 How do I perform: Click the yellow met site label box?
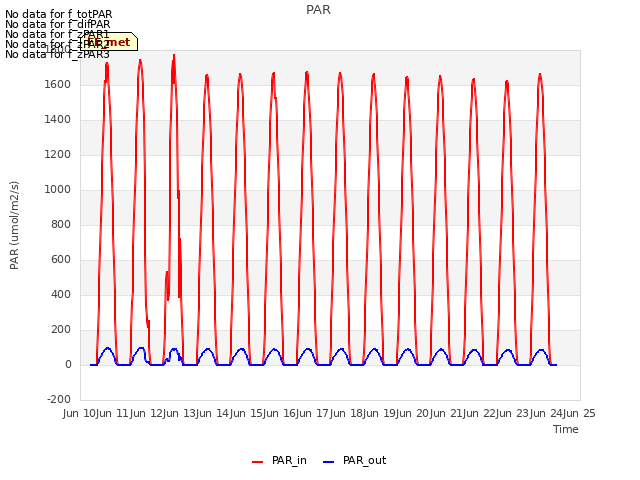[x=109, y=42]
